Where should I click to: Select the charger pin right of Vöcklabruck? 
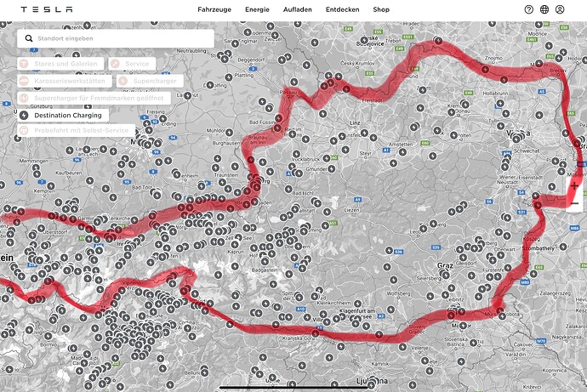327,159
